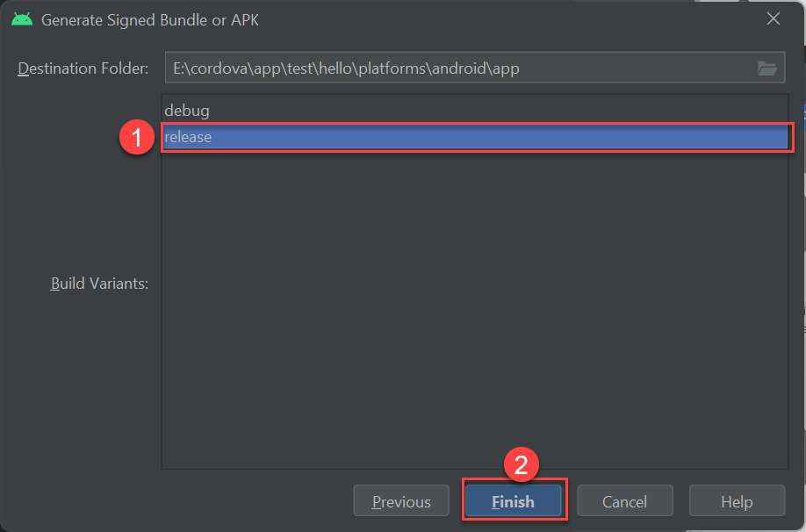The width and height of the screenshot is (806, 532).
Task: Close the Generate Signed Bundle dialog
Action: click(774, 19)
